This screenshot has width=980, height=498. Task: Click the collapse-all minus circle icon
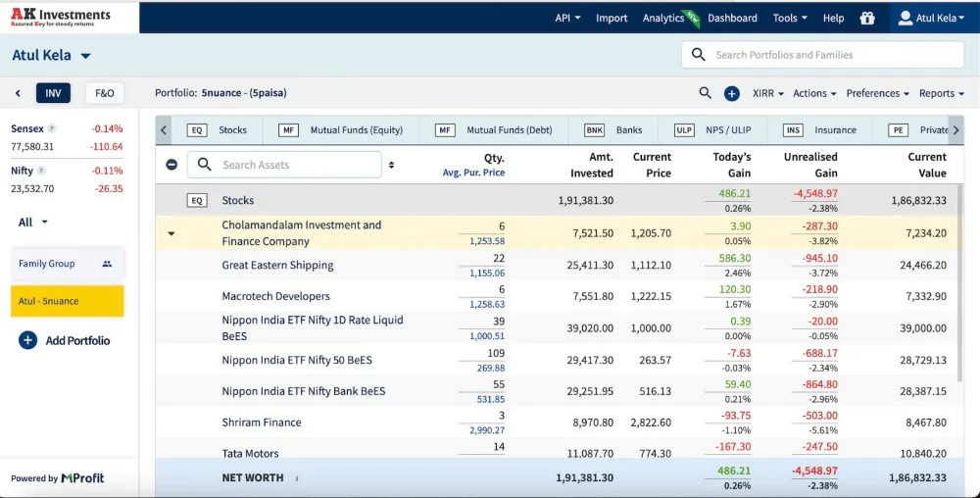171,165
